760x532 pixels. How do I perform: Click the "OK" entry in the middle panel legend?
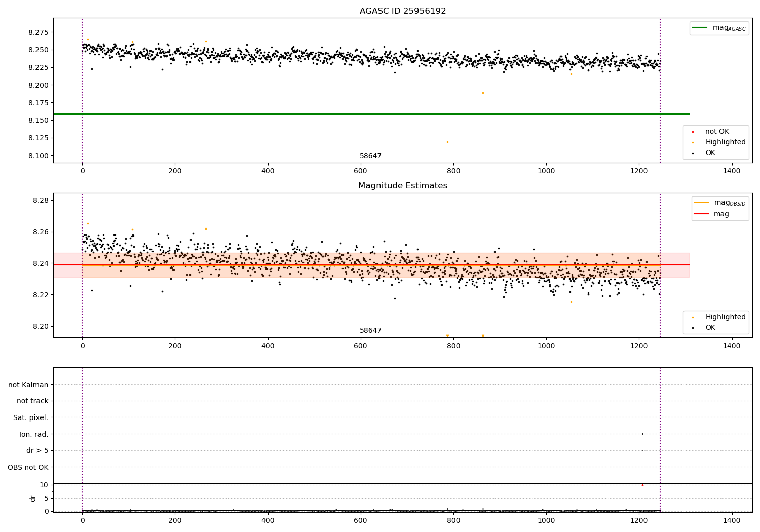pos(710,328)
